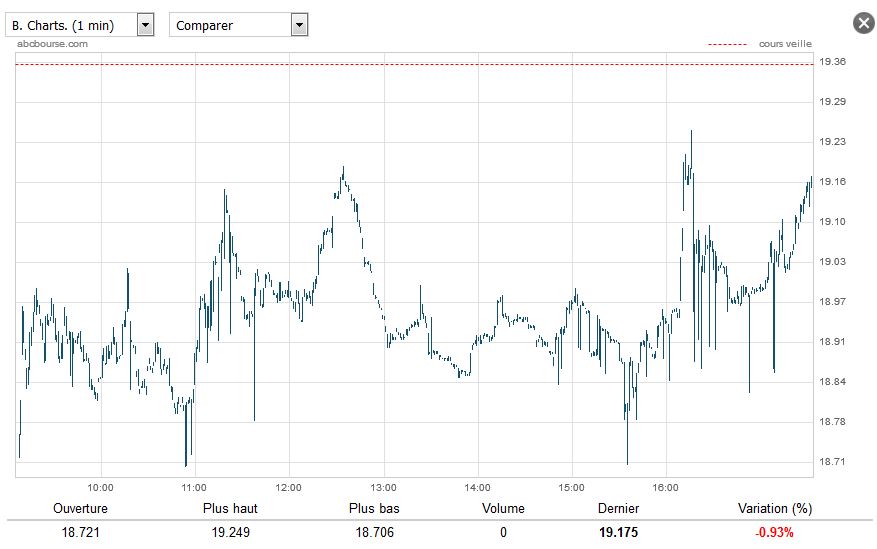This screenshot has width=877, height=549.
Task: Click the Plus haut value 19.249
Action: 230,532
